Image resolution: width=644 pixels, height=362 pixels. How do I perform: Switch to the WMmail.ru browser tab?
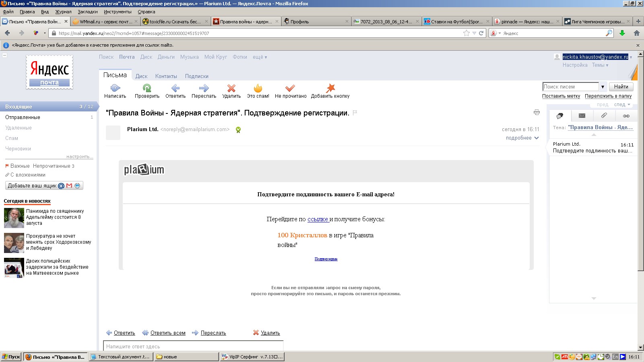click(x=105, y=21)
